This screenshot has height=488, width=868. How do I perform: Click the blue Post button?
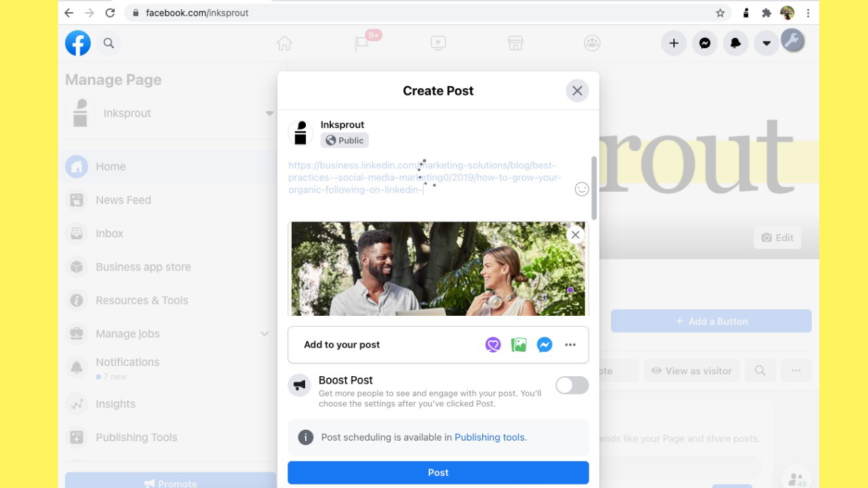click(x=438, y=472)
